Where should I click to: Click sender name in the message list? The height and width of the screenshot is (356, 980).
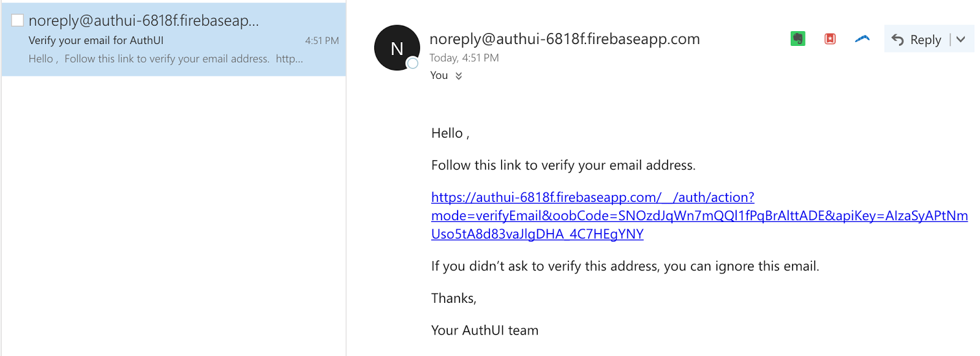[x=144, y=21]
